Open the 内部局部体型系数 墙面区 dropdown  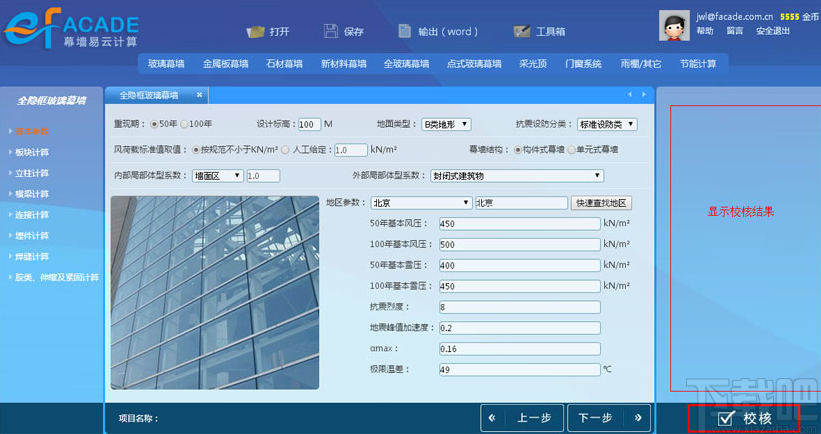[x=218, y=176]
